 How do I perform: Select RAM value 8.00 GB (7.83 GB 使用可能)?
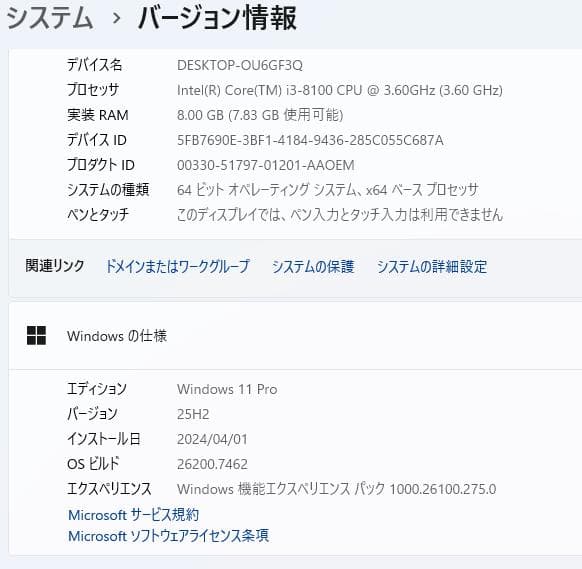tap(260, 115)
